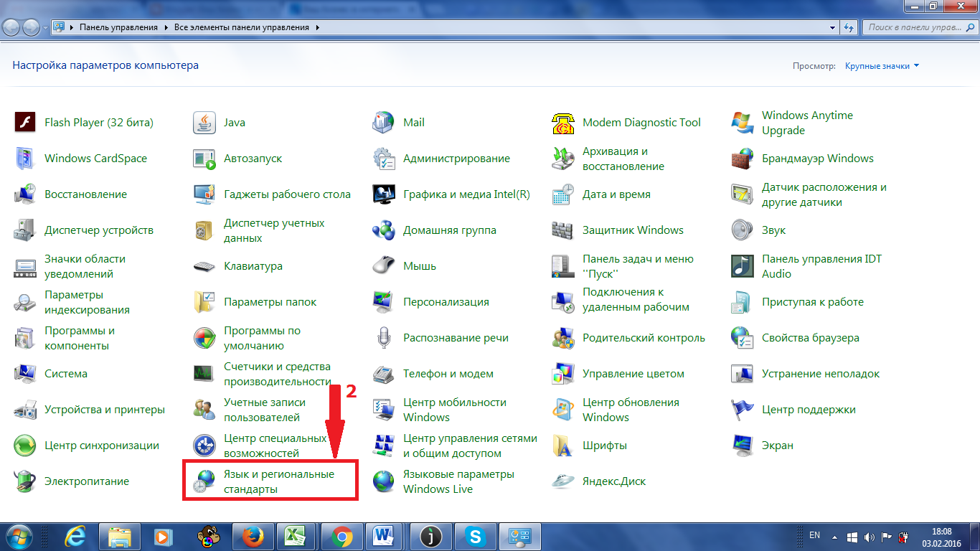Click the Windows Start button
This screenshot has width=980, height=551.
coord(19,536)
